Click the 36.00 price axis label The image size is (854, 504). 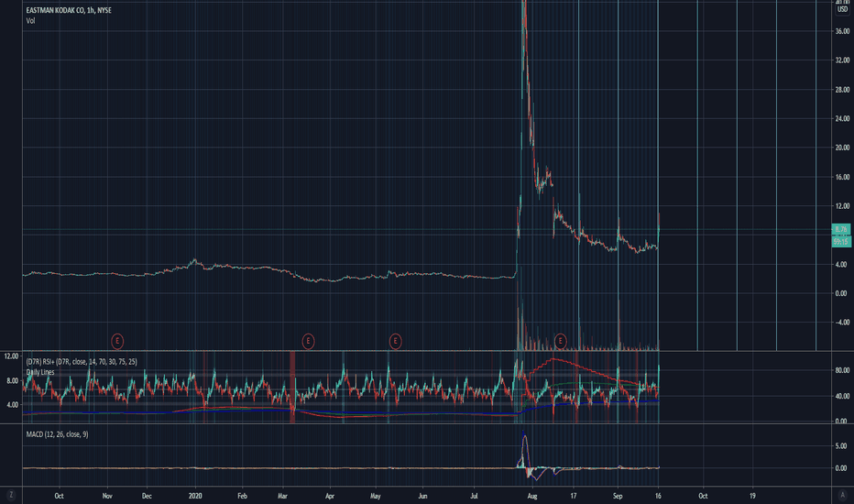tap(842, 31)
